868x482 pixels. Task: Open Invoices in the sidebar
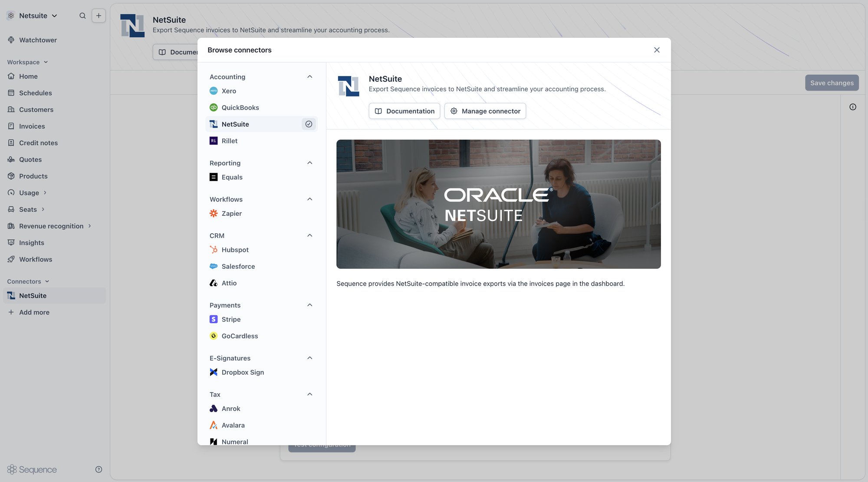point(54,126)
